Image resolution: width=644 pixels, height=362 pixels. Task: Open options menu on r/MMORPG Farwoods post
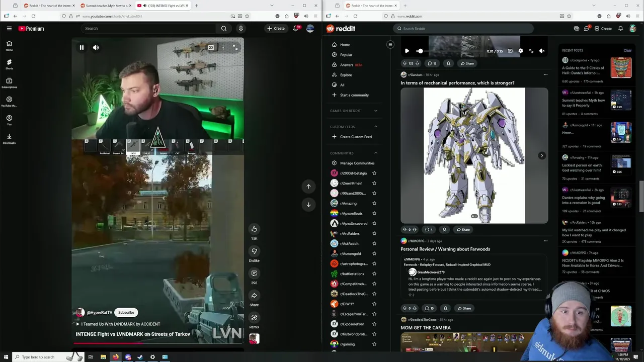point(545,241)
